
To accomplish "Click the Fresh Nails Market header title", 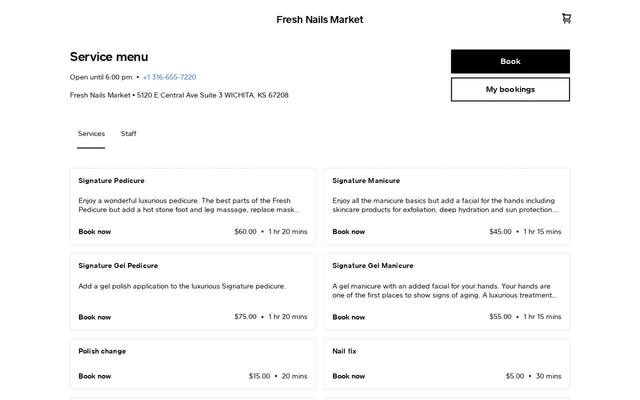I will [320, 20].
